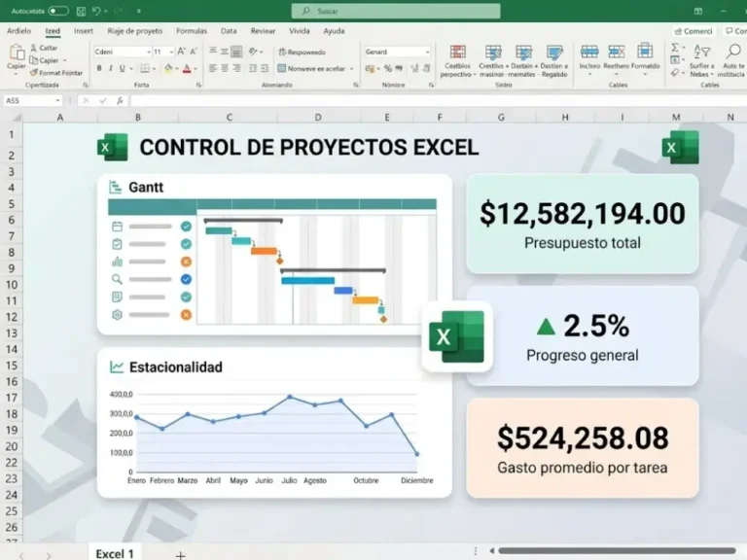Image resolution: width=747 pixels, height=560 pixels.
Task: Increase font size with large A icon
Action: click(x=181, y=52)
